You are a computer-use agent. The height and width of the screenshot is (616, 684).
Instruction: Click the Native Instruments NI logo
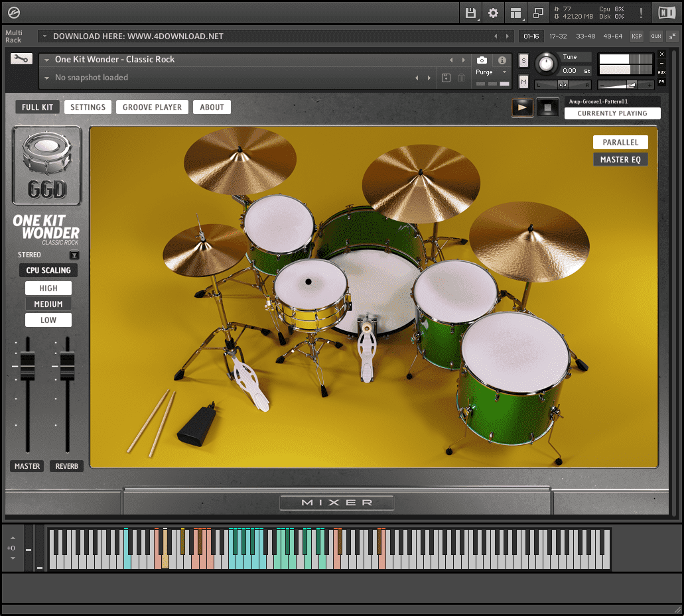coord(667,13)
